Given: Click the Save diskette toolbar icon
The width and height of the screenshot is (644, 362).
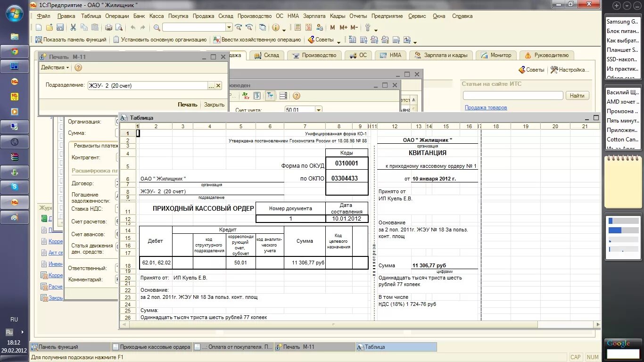Looking at the screenshot, I should 60,27.
